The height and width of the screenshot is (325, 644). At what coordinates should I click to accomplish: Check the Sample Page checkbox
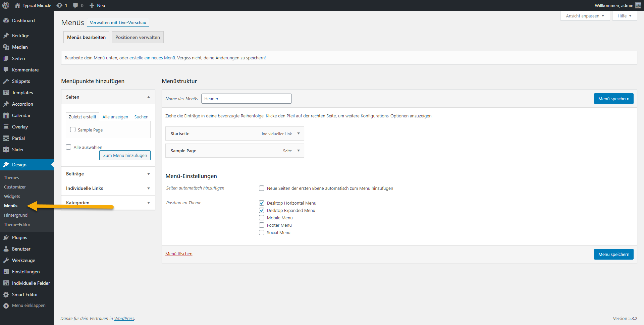73,129
